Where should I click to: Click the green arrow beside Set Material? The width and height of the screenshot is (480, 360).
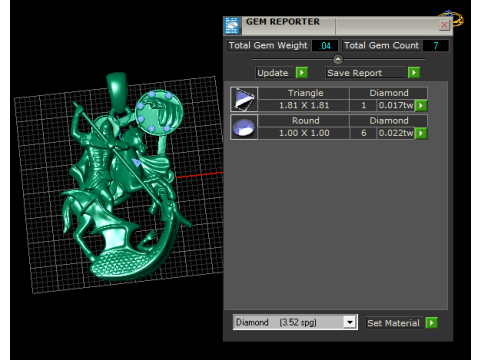coord(431,323)
